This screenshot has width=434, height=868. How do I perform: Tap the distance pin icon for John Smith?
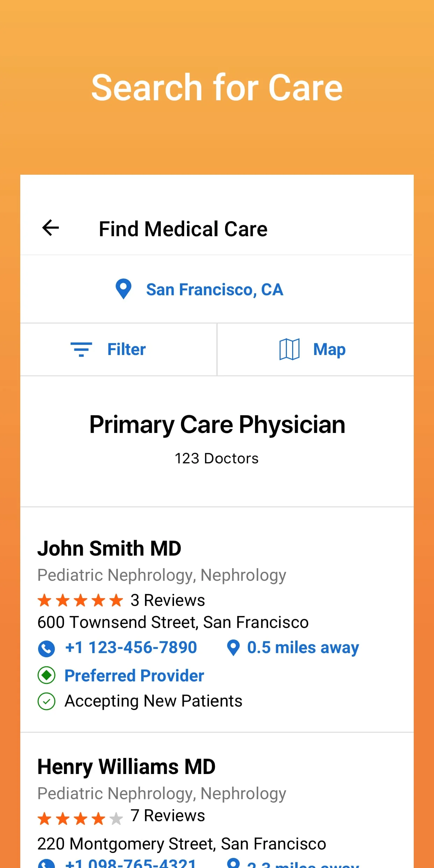(233, 648)
